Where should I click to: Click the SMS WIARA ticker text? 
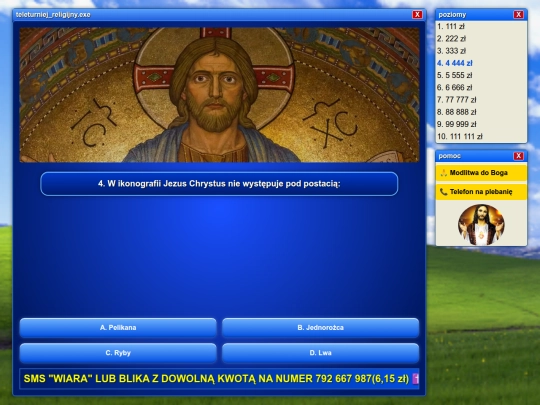[216, 378]
